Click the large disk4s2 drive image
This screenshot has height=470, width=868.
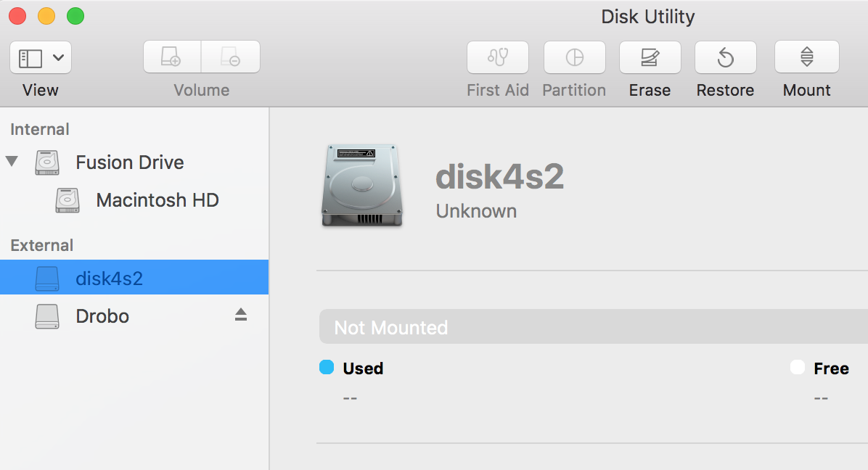(x=361, y=185)
